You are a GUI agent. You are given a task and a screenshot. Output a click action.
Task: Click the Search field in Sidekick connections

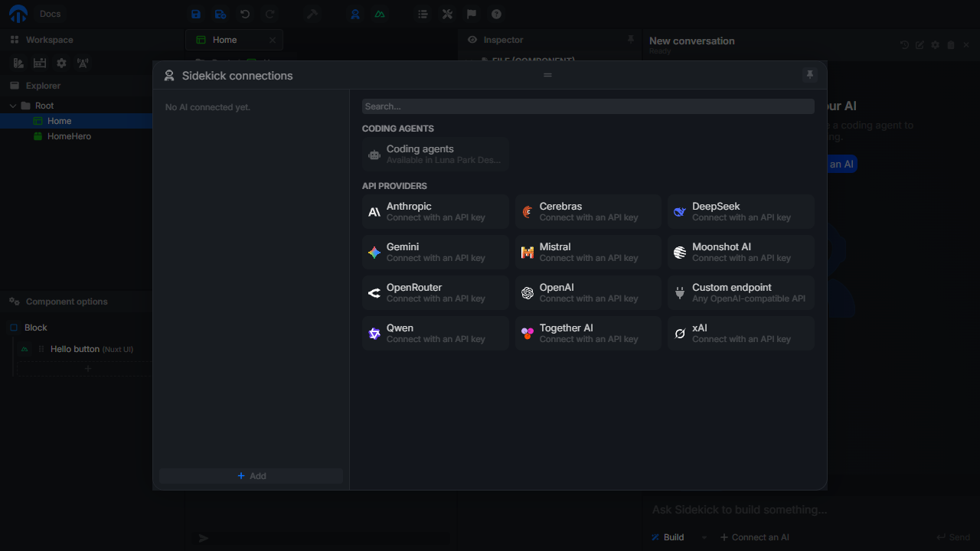tap(588, 106)
